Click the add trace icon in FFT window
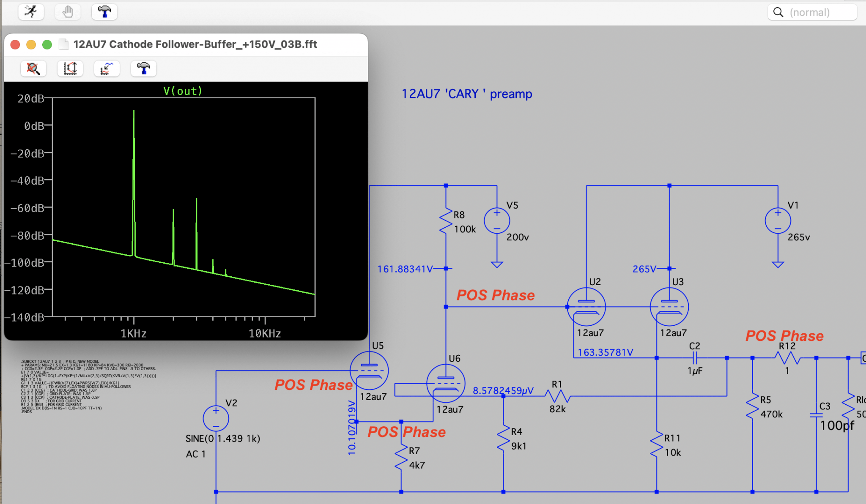This screenshot has height=504, width=866. tap(107, 68)
